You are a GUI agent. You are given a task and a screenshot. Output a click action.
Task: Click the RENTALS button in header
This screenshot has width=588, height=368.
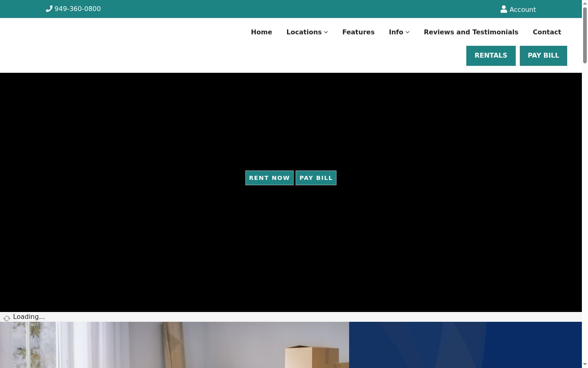(x=491, y=56)
